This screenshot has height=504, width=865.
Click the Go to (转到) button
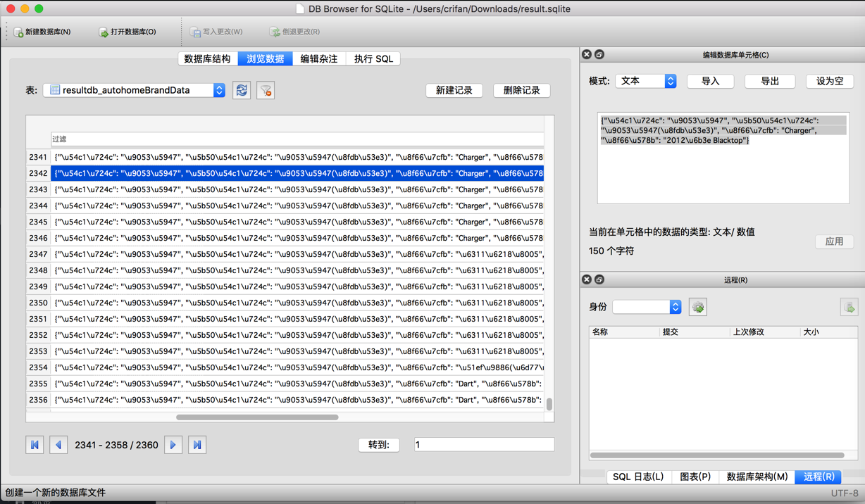379,445
